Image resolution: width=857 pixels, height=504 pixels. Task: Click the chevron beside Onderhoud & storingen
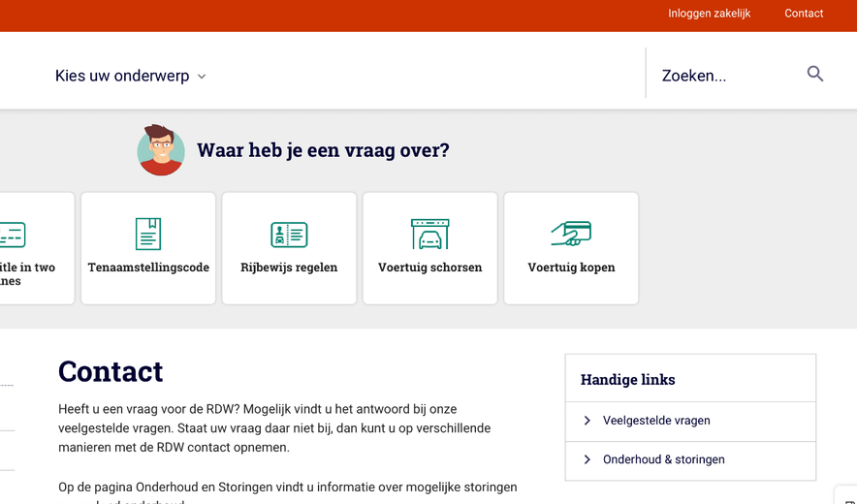[587, 459]
